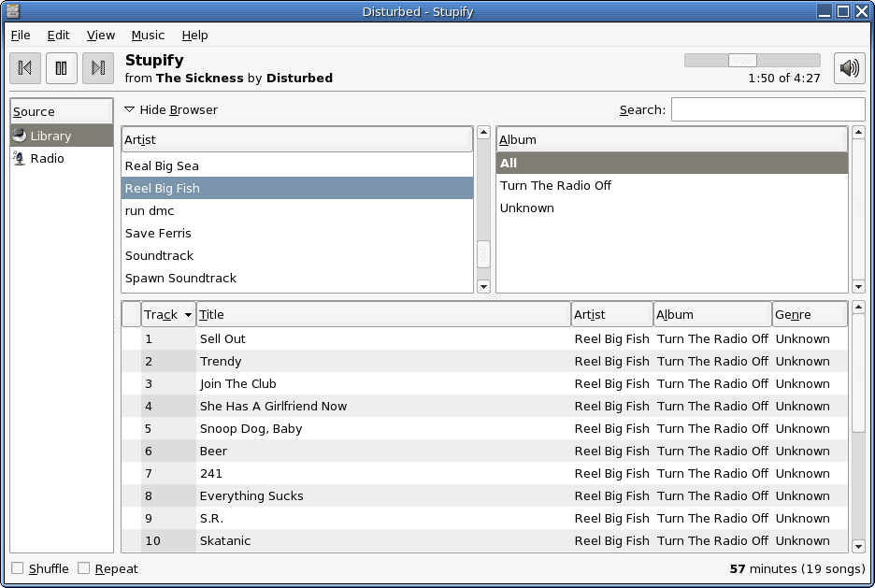875x588 pixels.
Task: Collapse the browser with Hide Browser
Action: coord(171,110)
